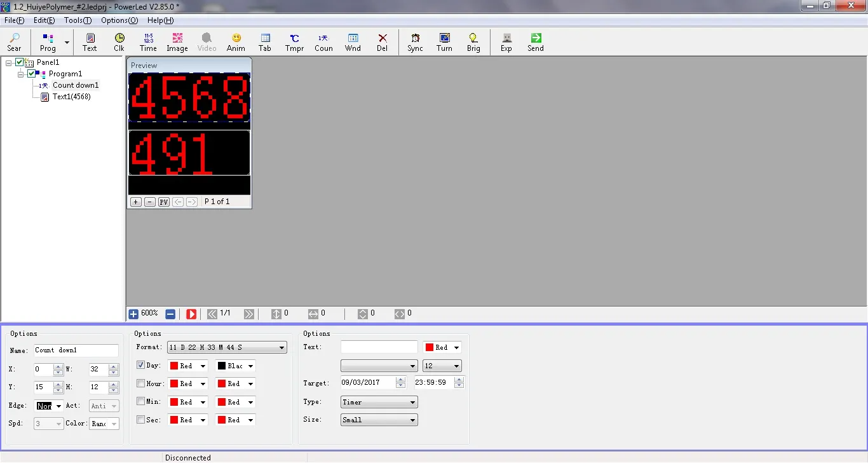This screenshot has width=868, height=463.
Task: Click the Sear search toolbar icon
Action: point(14,42)
